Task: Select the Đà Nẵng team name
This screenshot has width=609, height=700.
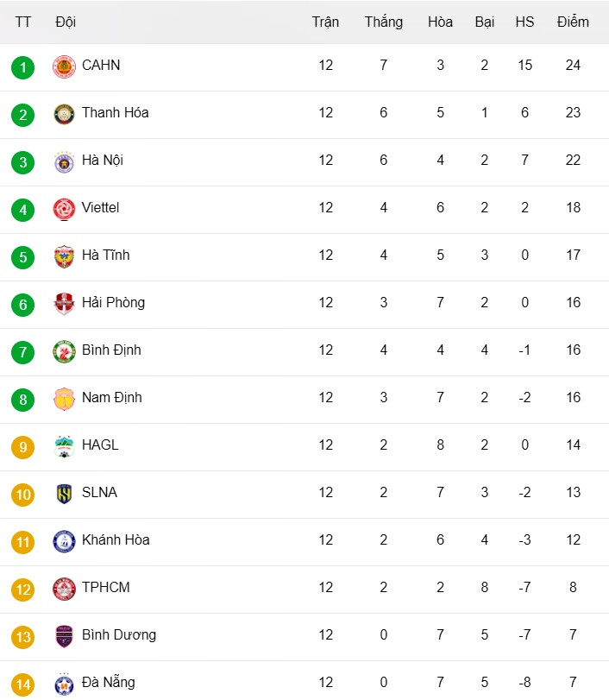Action: click(x=109, y=682)
